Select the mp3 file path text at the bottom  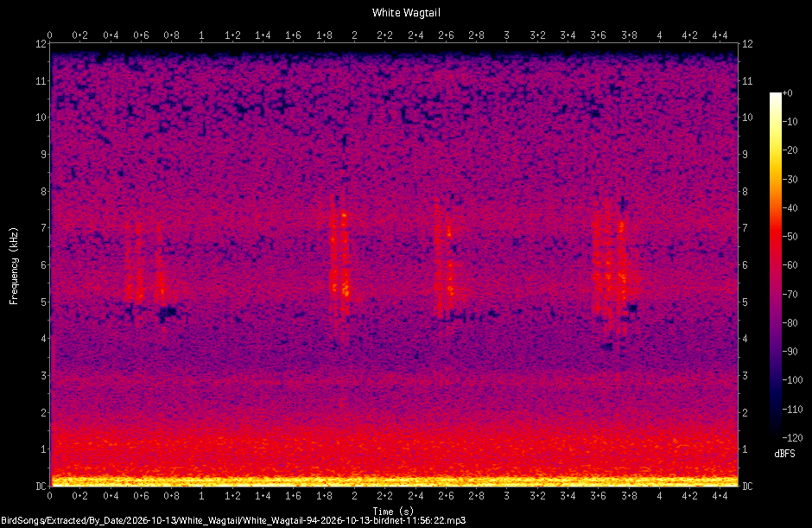pyautogui.click(x=233, y=520)
